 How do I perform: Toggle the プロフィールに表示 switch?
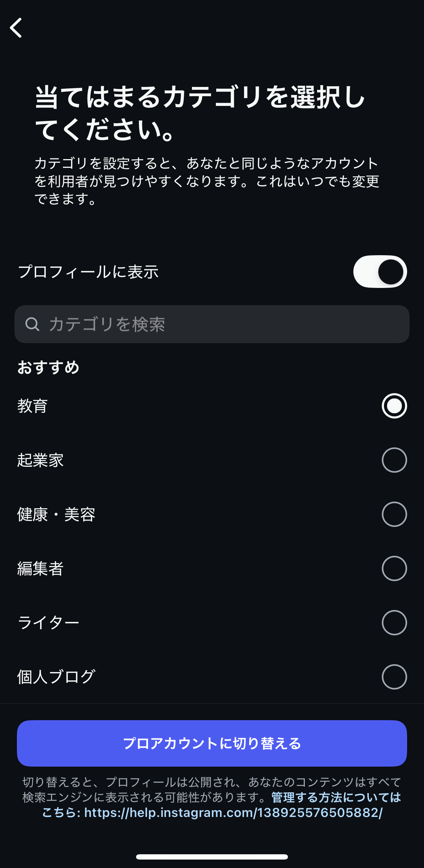click(x=380, y=272)
